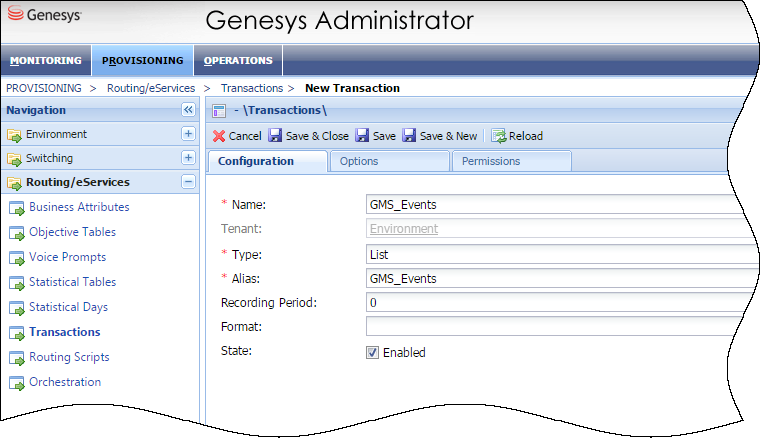Open the MONITORING tab
Image resolution: width=761 pixels, height=438 pixels.
pyautogui.click(x=46, y=61)
